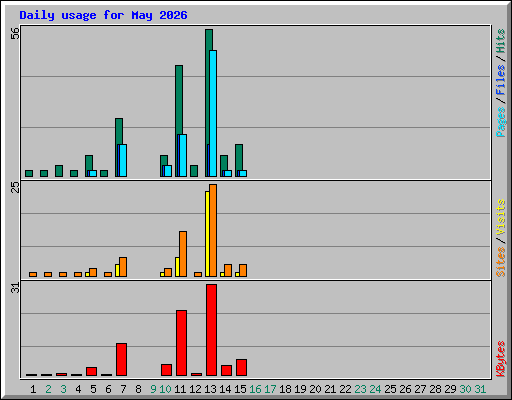This screenshot has height=400, width=512.
Task: Click the red KBytes bar for day 15
Action: [241, 367]
